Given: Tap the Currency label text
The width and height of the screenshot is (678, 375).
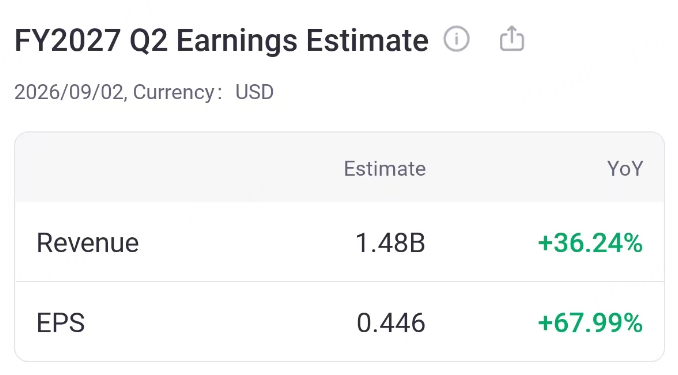Looking at the screenshot, I should pos(174,92).
